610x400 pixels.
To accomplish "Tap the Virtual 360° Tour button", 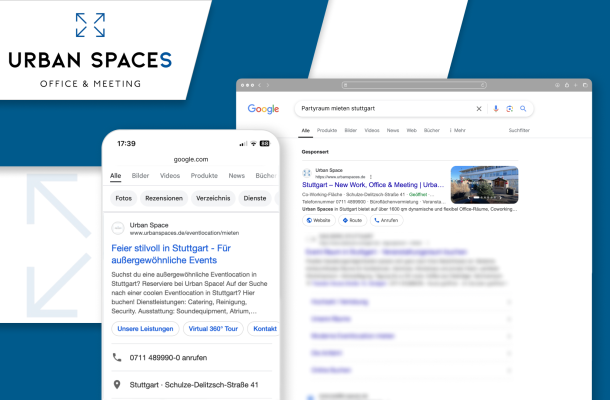I will pos(213,328).
